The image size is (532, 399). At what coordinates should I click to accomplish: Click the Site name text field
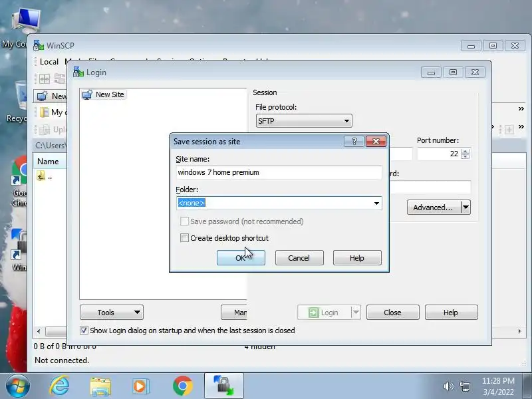coord(279,172)
